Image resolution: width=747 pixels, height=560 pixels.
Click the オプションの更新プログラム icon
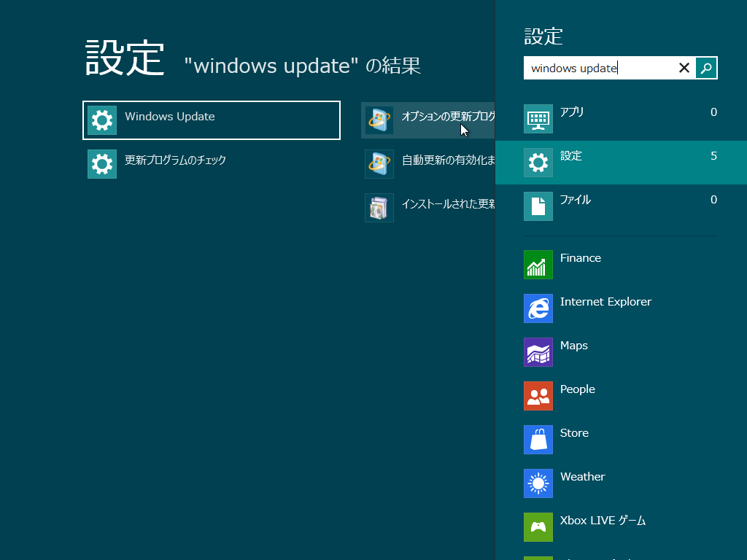379,120
